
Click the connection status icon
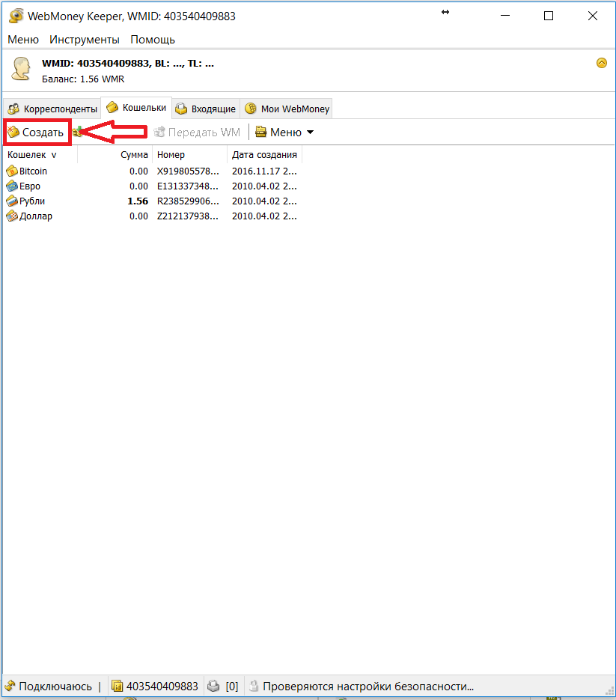(x=10, y=686)
